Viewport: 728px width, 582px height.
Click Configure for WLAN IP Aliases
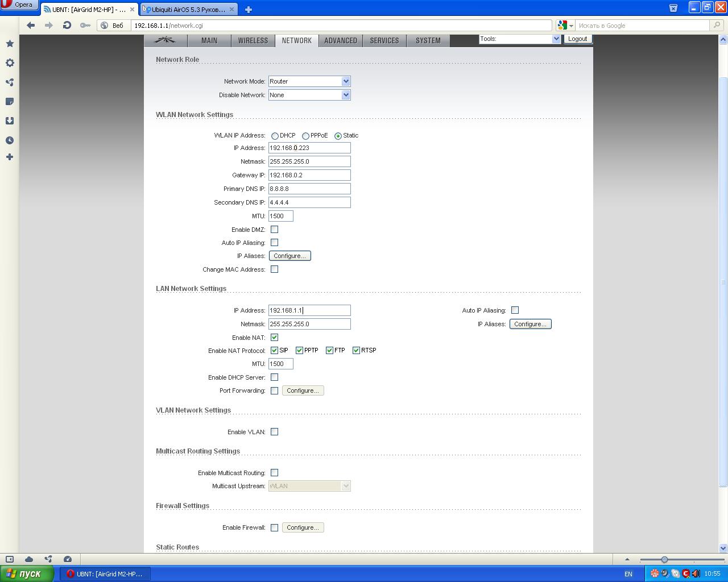290,256
